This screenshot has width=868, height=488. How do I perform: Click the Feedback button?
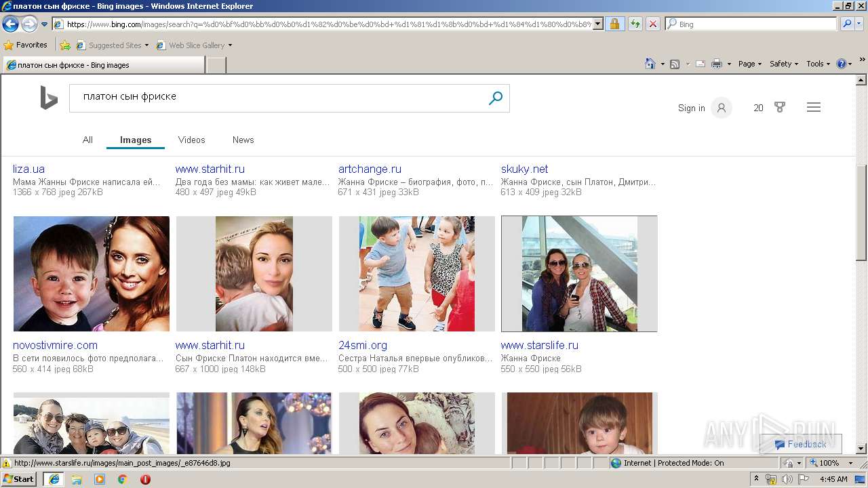pos(801,445)
